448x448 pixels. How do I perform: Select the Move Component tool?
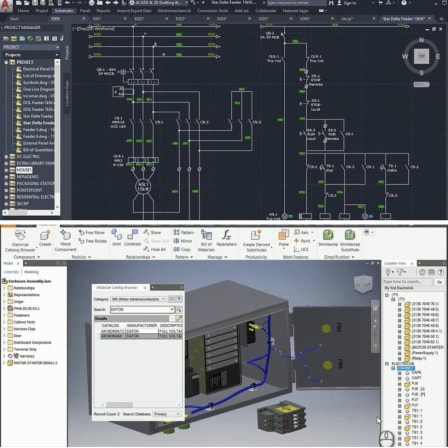[65, 240]
